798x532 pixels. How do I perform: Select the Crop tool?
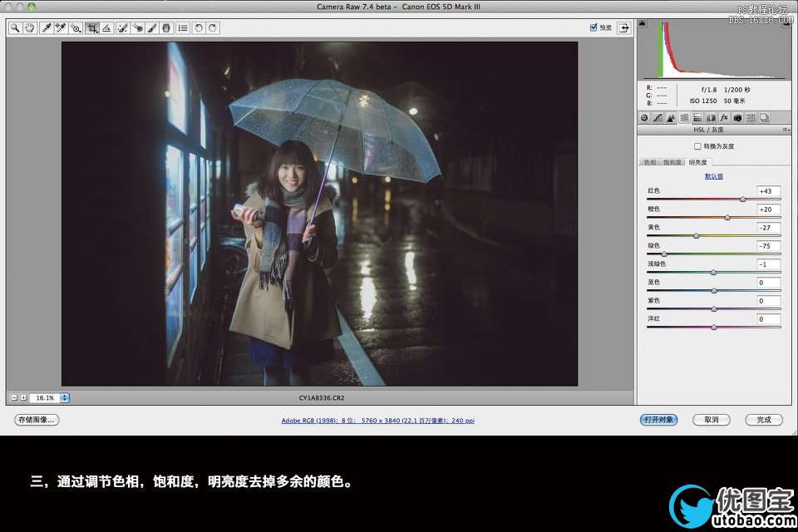(91, 28)
